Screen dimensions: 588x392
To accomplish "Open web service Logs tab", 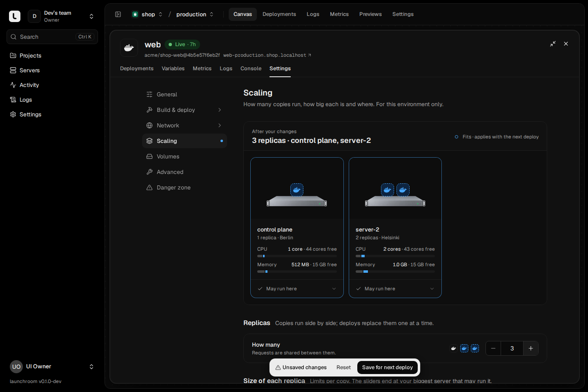I will (x=226, y=69).
